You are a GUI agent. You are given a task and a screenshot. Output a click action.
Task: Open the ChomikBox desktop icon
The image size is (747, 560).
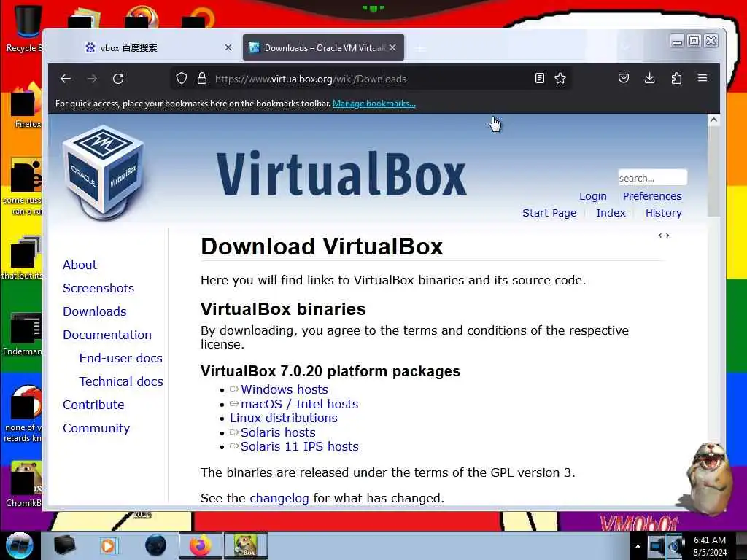click(x=24, y=483)
